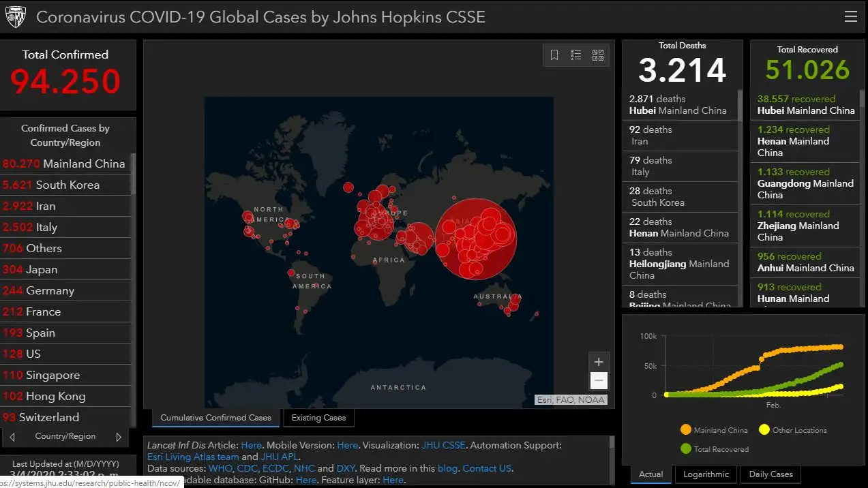Open the basemap gallery grid icon
This screenshot has width=868, height=488.
pyautogui.click(x=598, y=55)
